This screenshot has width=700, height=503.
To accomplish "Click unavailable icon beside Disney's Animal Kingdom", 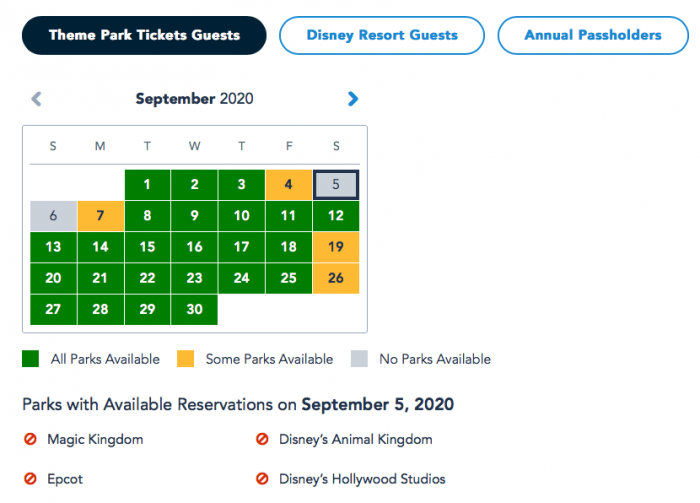I will pyautogui.click(x=263, y=439).
